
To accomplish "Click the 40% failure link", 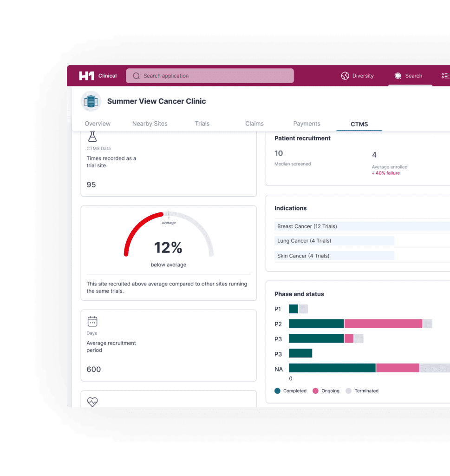I will point(385,173).
